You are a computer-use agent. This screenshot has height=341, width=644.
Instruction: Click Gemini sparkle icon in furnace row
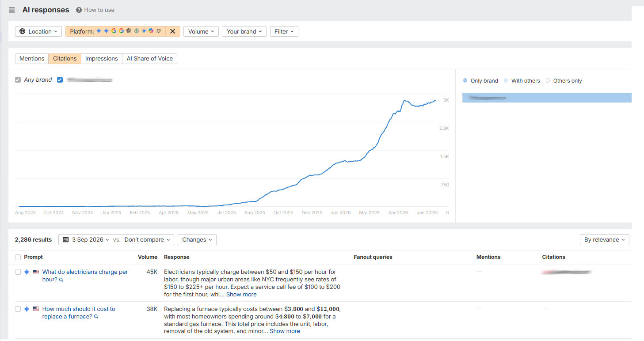27,309
